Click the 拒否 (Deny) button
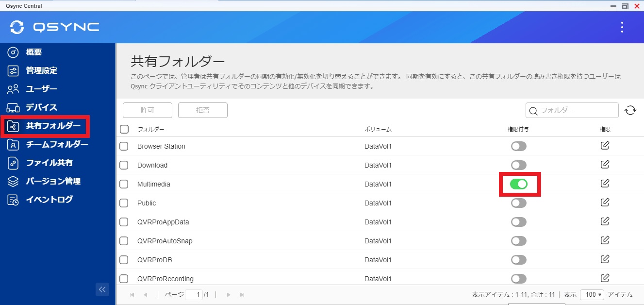 pos(203,110)
